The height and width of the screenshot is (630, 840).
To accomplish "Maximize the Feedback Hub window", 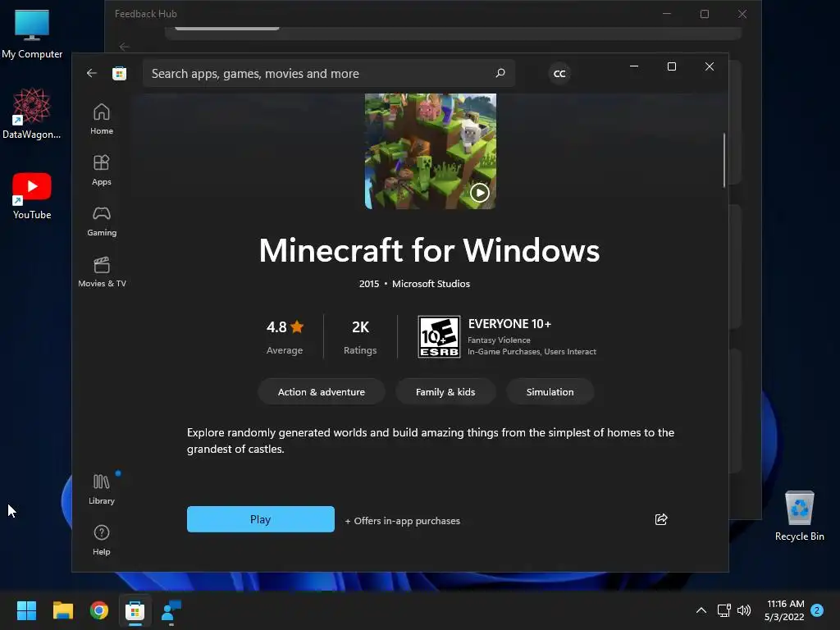I will pyautogui.click(x=705, y=14).
